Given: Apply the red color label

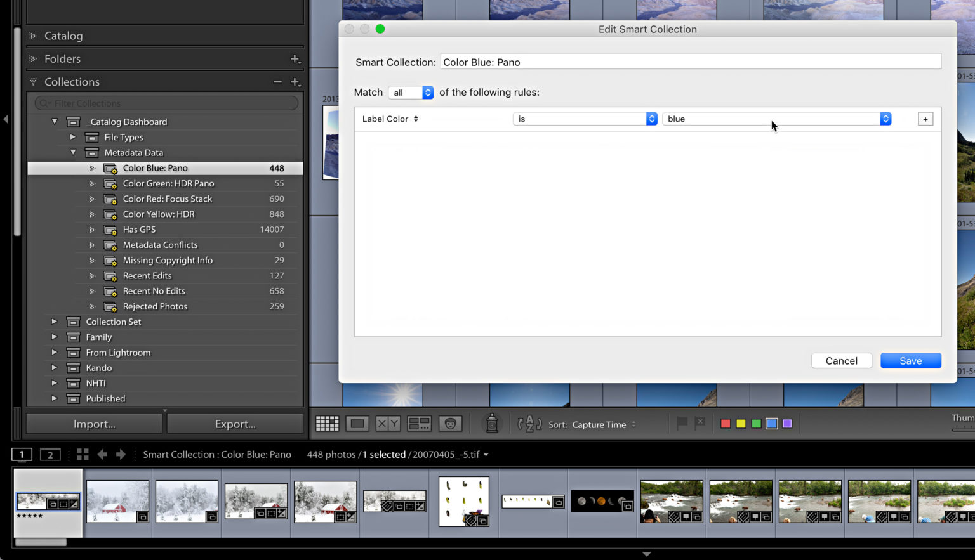Looking at the screenshot, I should pos(726,423).
